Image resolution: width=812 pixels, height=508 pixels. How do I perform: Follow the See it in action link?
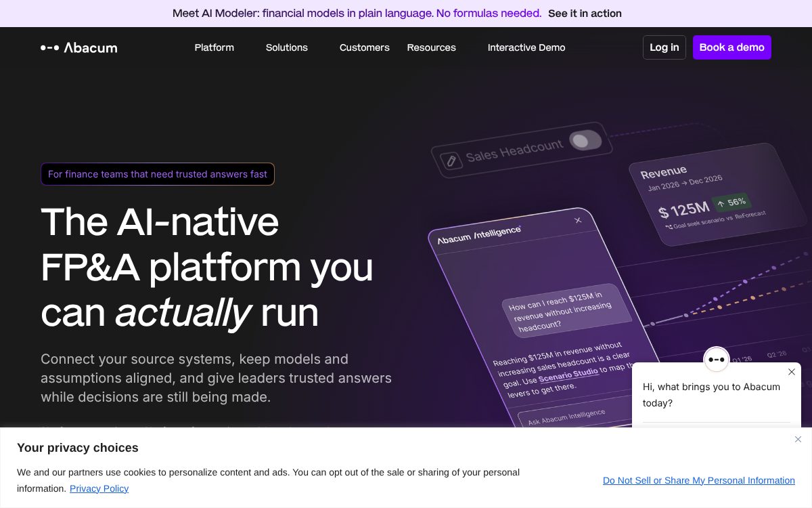click(585, 14)
